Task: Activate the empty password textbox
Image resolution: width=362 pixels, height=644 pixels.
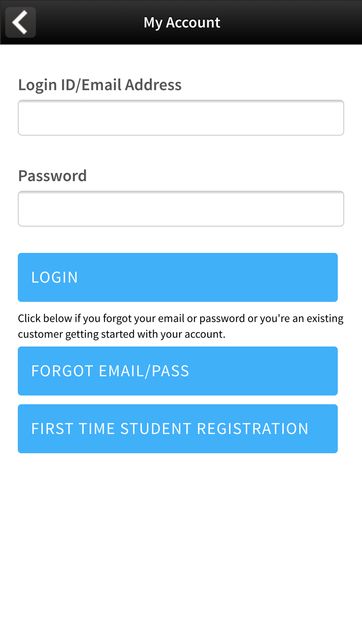Action: 181,209
